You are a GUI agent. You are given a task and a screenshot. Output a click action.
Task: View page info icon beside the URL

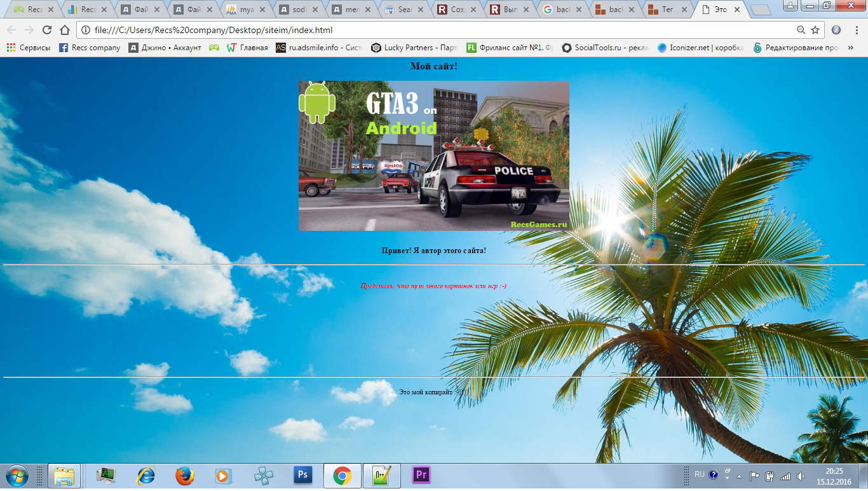pos(86,30)
